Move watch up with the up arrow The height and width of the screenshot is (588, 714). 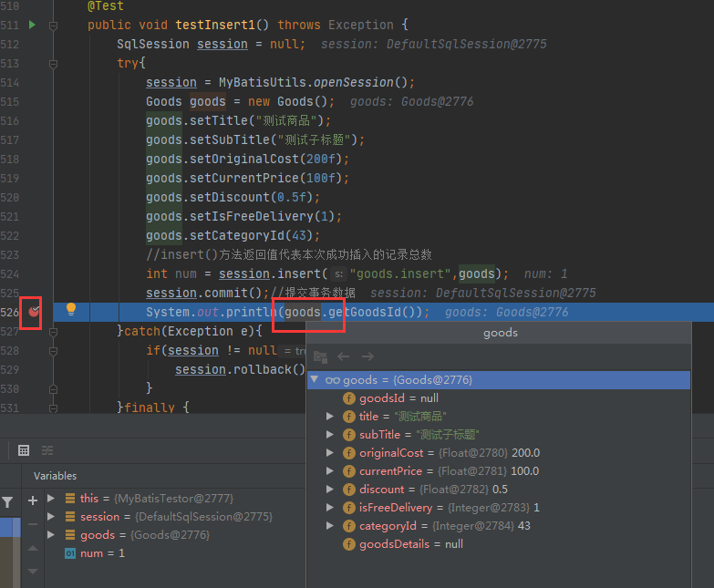click(x=33, y=549)
